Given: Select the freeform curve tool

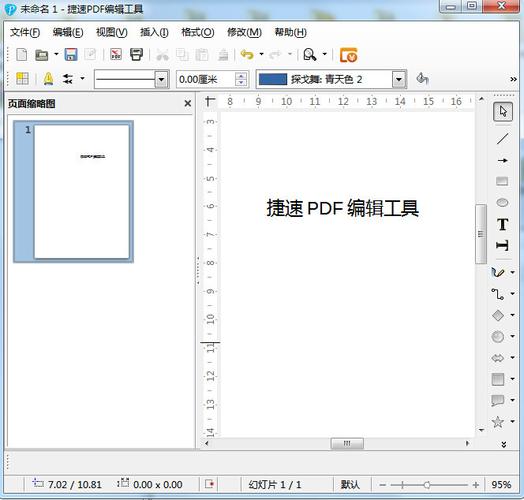Looking at the screenshot, I should (498, 272).
